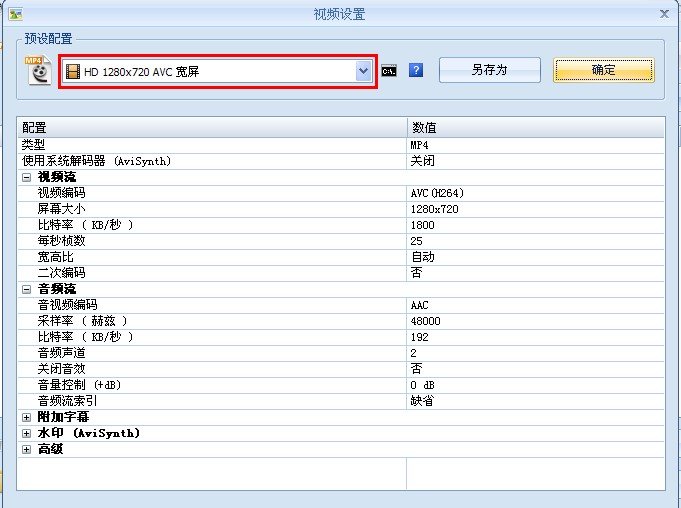Select the 音频流索引 row
Screen dimensions: 681x508
(341, 401)
